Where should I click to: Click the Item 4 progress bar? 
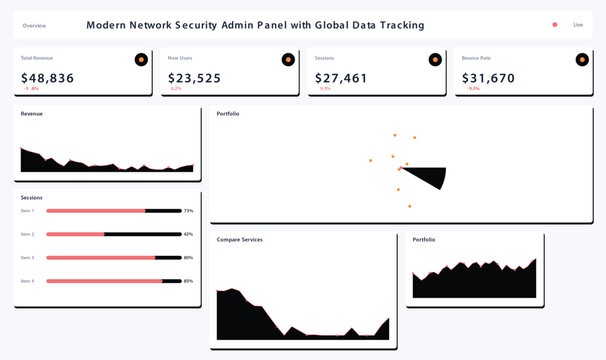(114, 281)
